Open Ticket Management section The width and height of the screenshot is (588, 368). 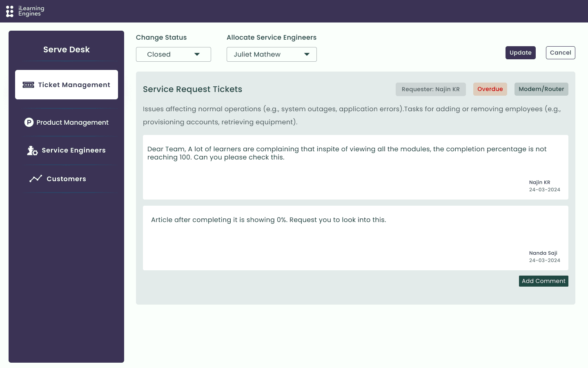click(67, 85)
